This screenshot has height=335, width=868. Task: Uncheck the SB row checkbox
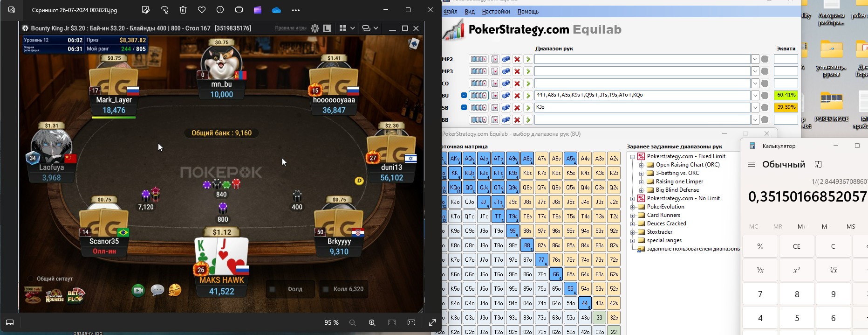click(x=464, y=107)
